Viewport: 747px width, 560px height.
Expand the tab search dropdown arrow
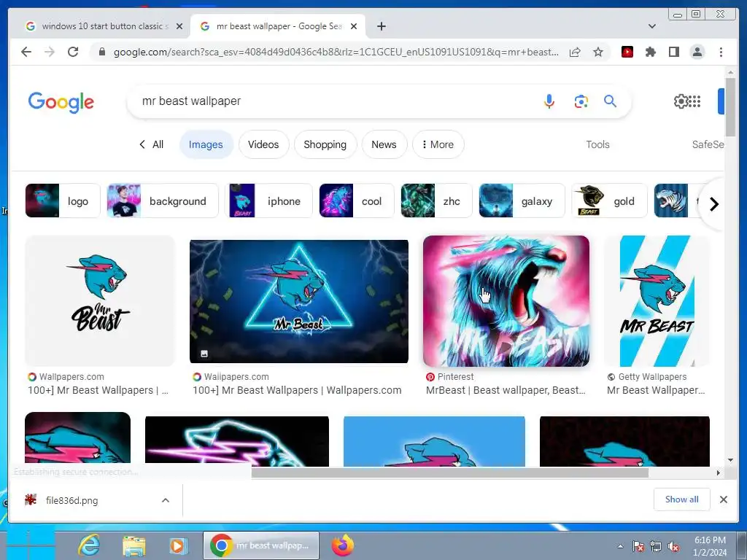click(x=651, y=26)
